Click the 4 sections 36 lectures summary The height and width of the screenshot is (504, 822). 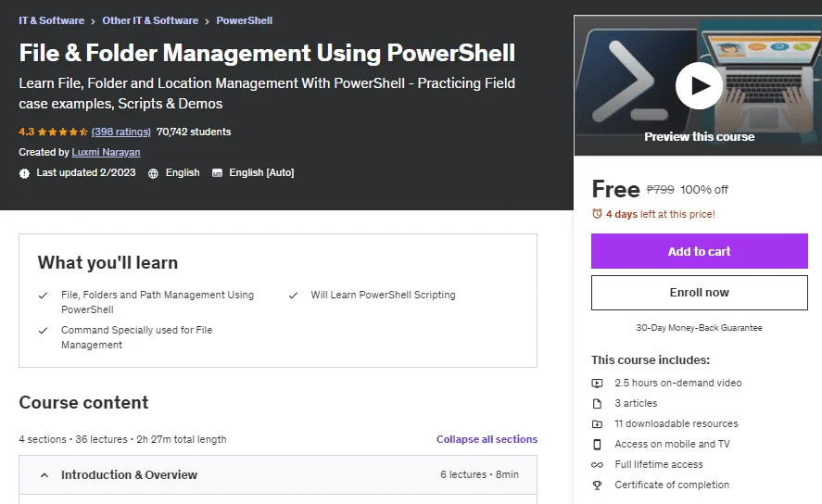click(x=122, y=439)
